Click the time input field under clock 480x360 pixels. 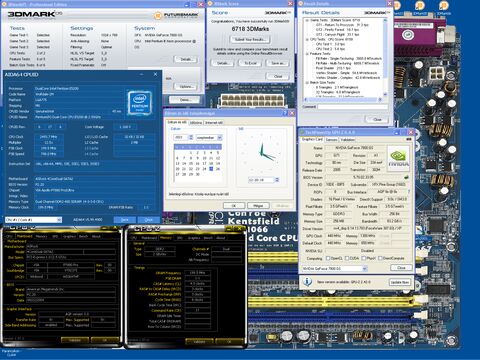coord(261,180)
